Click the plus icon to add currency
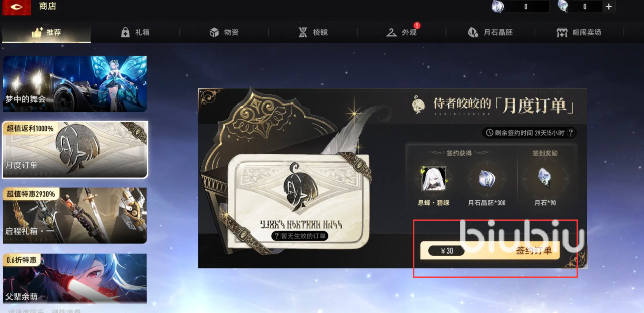Screen dimensions: 644x313 [x=609, y=7]
